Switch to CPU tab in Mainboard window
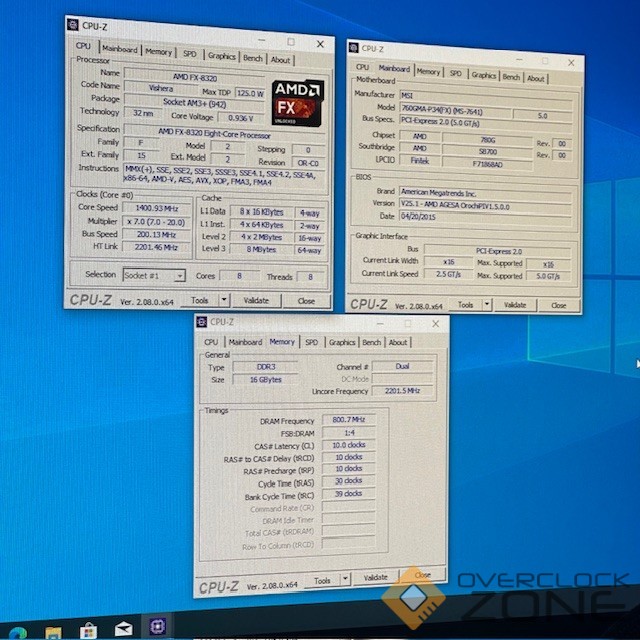This screenshot has height=640, width=640. [362, 67]
